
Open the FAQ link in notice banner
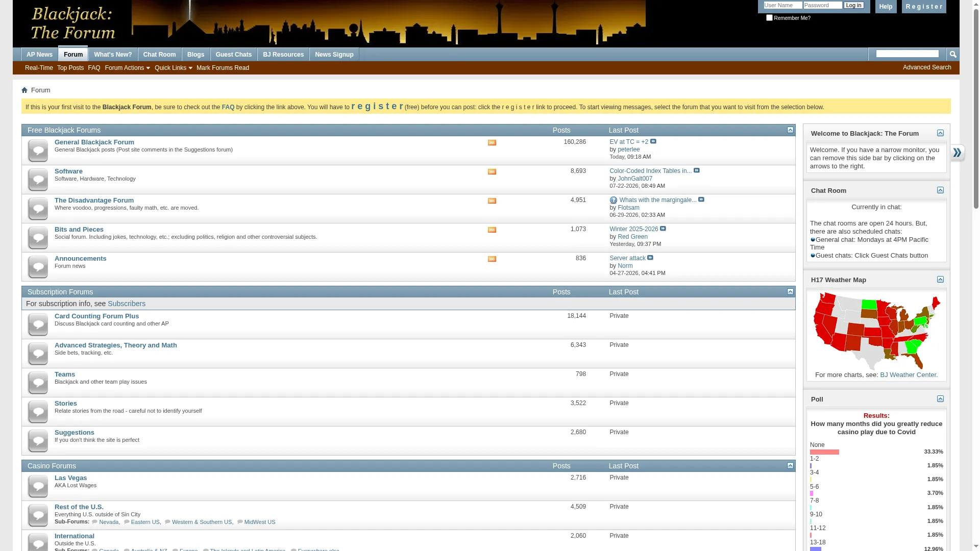pyautogui.click(x=228, y=107)
